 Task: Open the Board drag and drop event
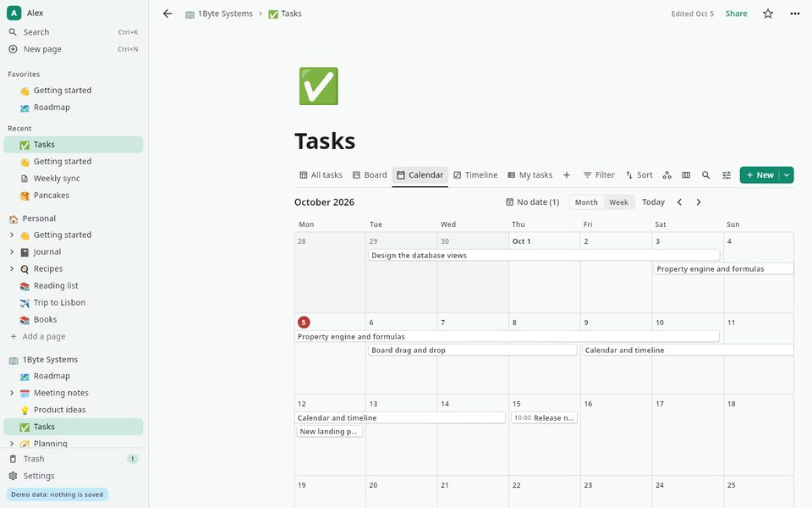point(473,351)
